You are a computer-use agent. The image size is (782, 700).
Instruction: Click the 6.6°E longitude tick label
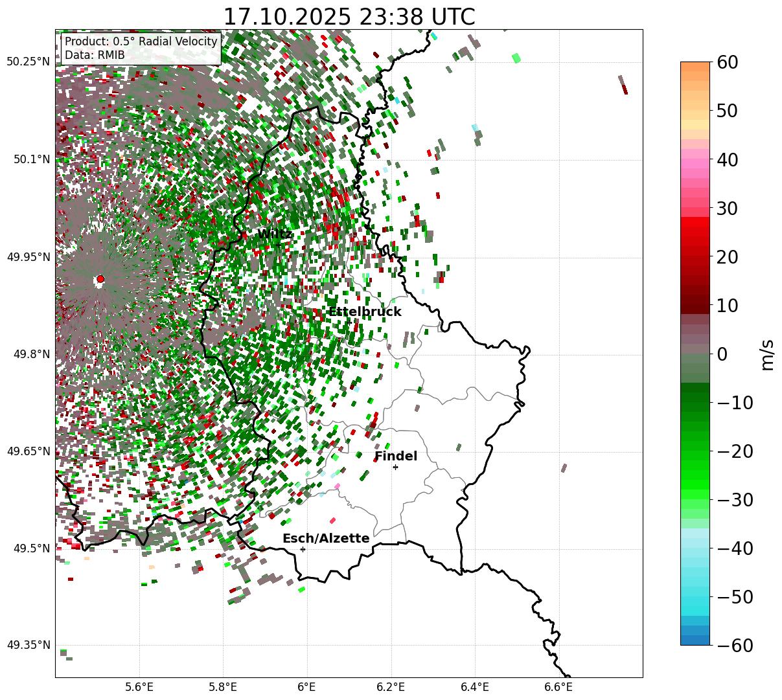click(x=558, y=687)
